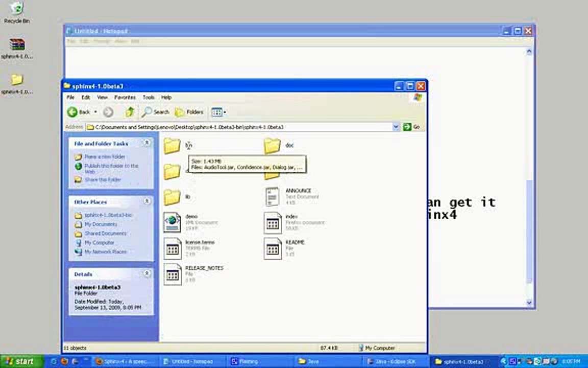Click the Go button
Viewport: 588px width, 368px height.
[412, 127]
